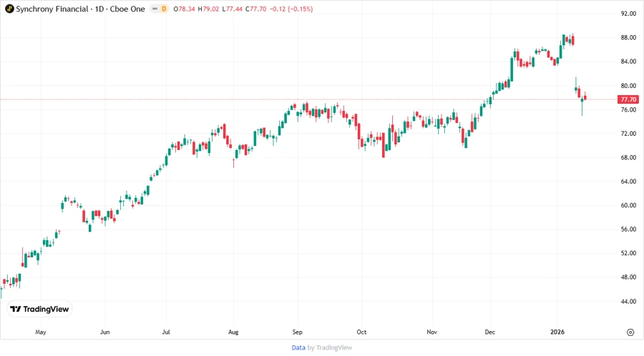
Task: Click the May label on time axis
Action: (x=41, y=332)
